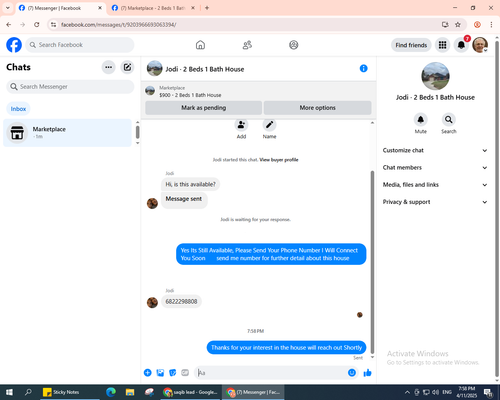Open File Explorer from taskbar
500x400 pixels.
(x=130, y=392)
